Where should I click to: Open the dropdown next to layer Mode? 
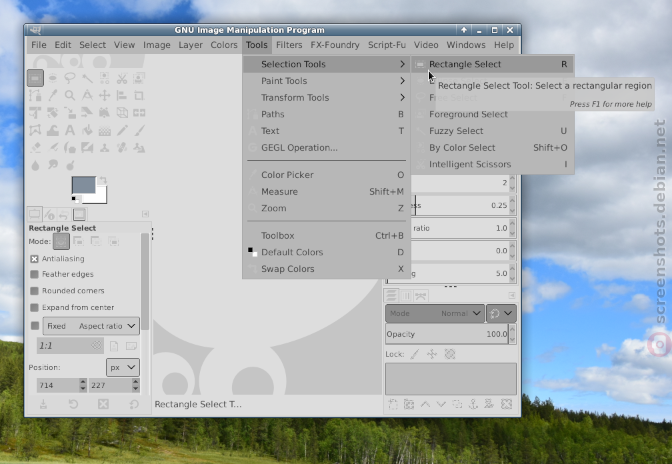tap(501, 314)
